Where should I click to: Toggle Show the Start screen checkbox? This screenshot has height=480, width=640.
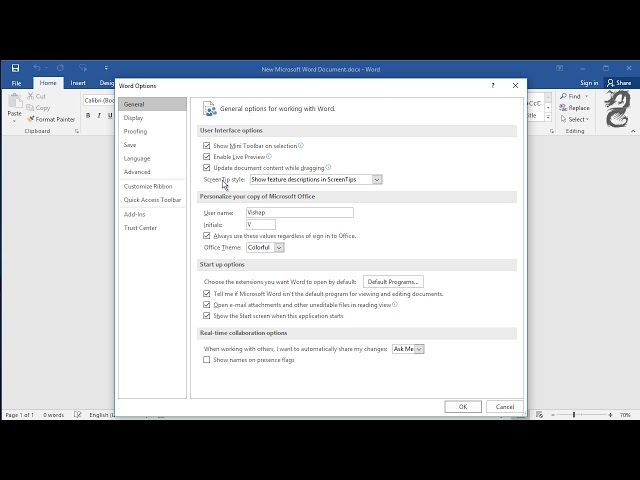[x=207, y=316]
